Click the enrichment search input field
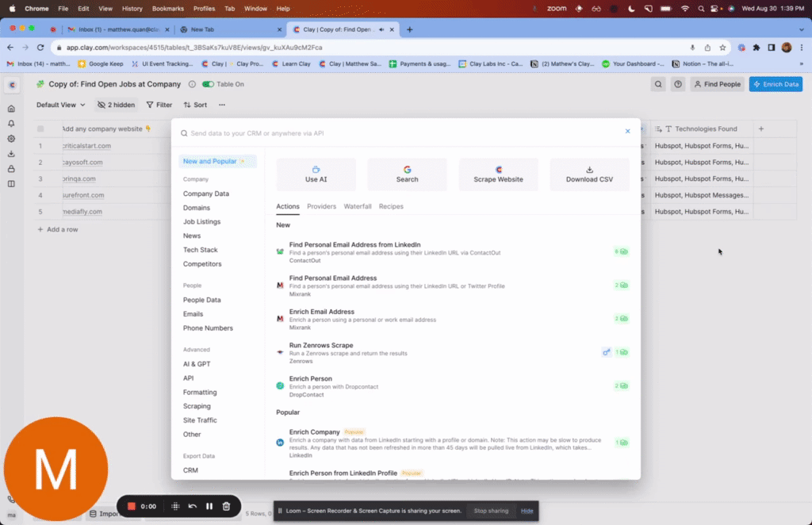The width and height of the screenshot is (812, 525). pyautogui.click(x=396, y=133)
